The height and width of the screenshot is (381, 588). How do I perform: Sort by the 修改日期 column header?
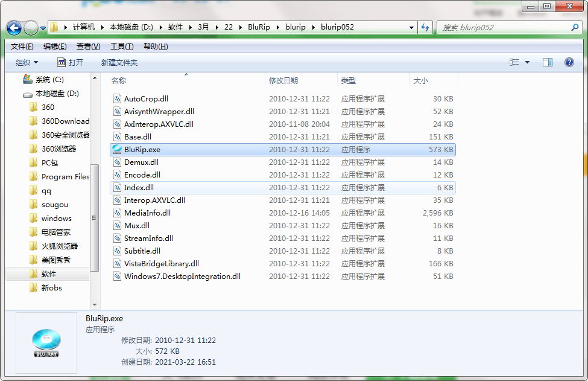(283, 81)
